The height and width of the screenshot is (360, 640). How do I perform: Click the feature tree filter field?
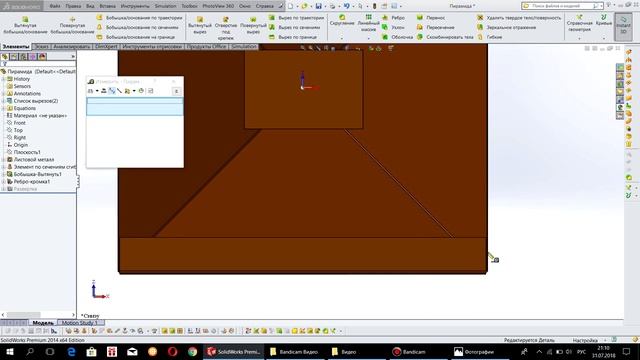click(39, 64)
